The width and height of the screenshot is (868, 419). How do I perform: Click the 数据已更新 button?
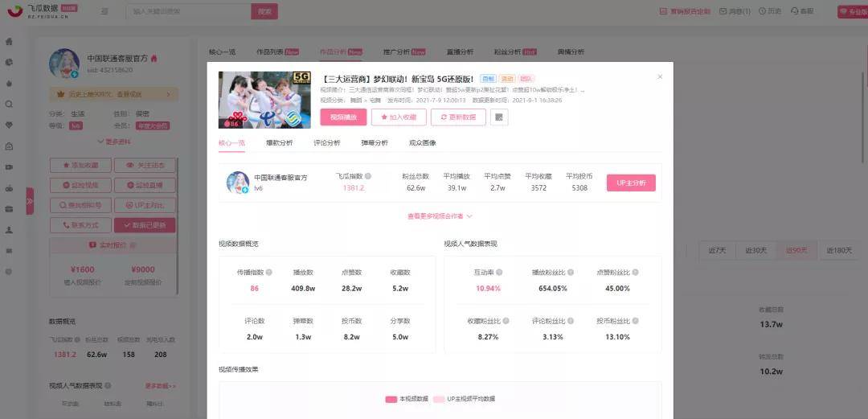[x=145, y=225]
